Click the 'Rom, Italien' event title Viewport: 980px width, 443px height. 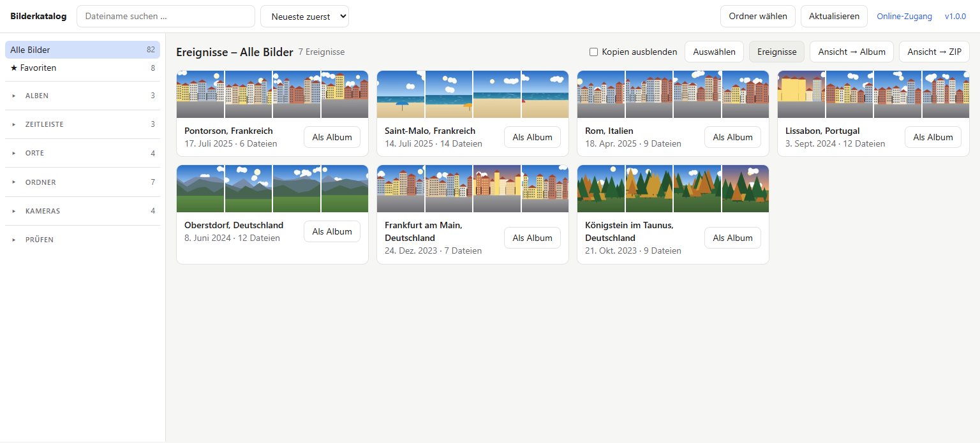(609, 131)
